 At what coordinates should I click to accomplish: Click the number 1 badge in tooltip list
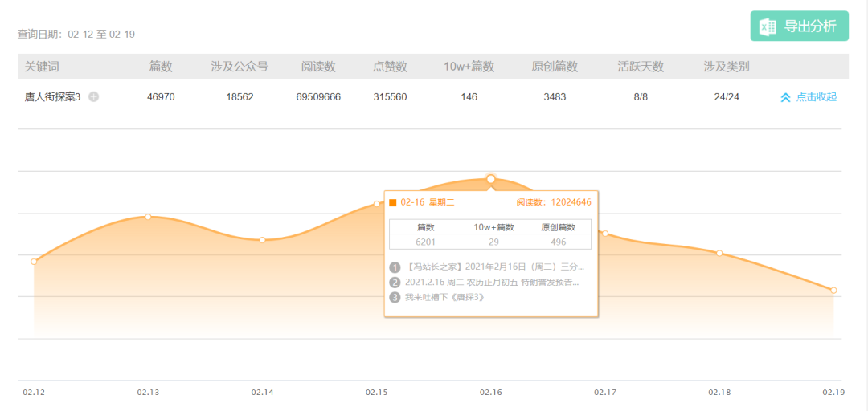pos(395,268)
